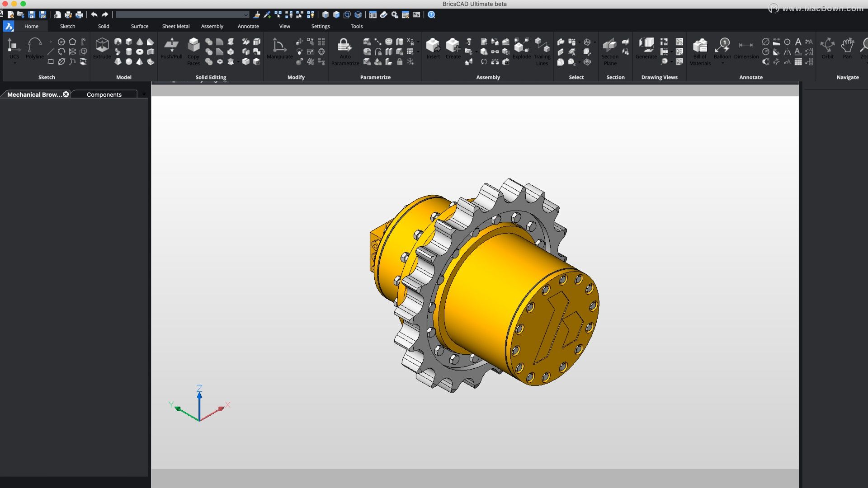Viewport: 868px width, 488px height.
Task: Expand the UCS dropdown arrow
Action: click(x=14, y=63)
